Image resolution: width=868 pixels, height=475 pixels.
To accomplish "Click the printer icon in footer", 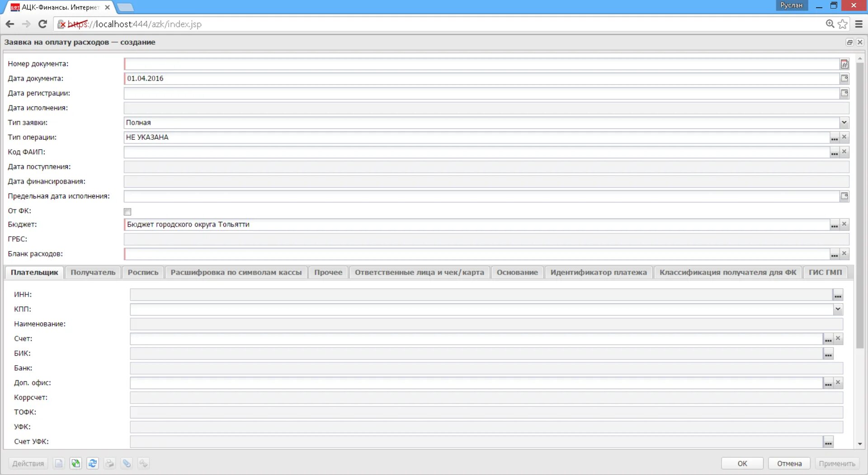I will 109,463.
